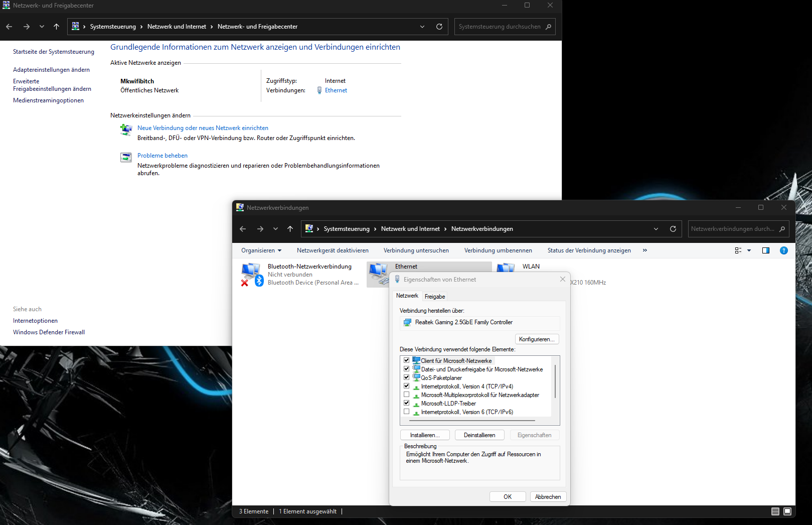
Task: Show more toolbar commands via » overflow
Action: (645, 250)
